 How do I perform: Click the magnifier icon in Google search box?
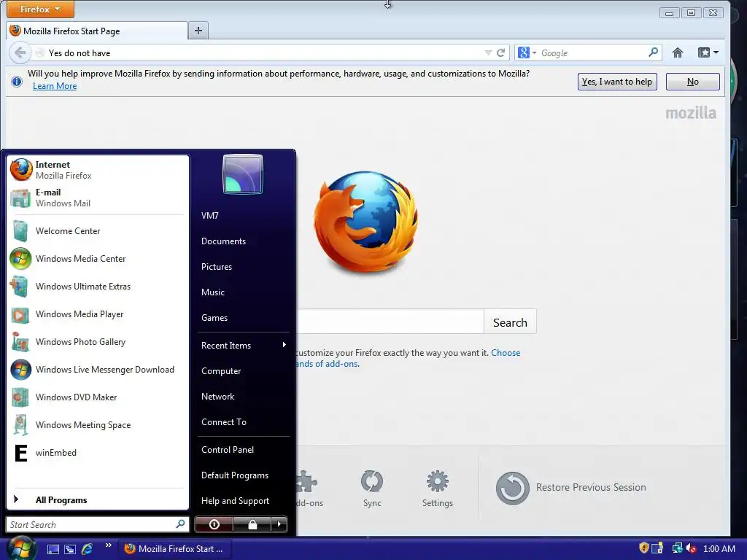(x=653, y=52)
